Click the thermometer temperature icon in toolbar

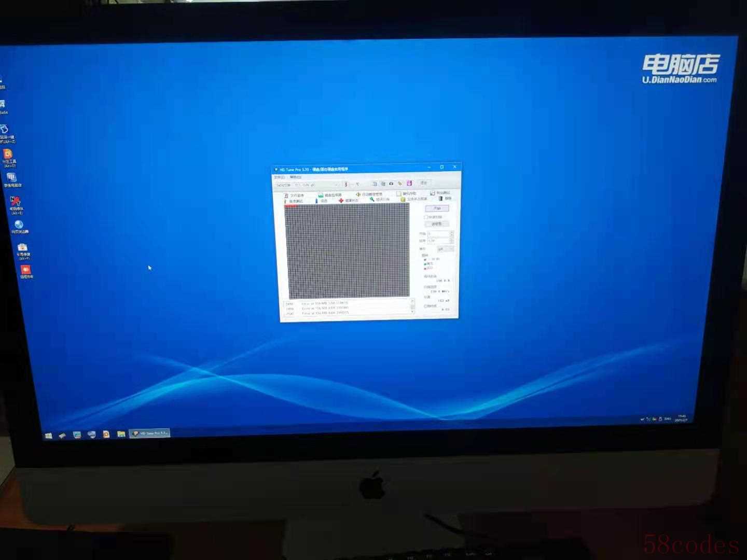tap(346, 185)
